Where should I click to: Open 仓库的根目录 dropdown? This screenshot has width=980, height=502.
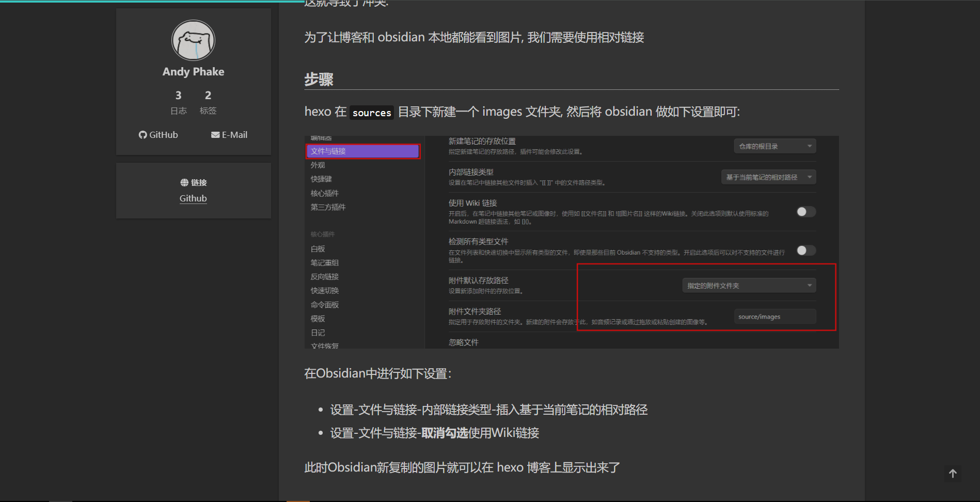775,146
